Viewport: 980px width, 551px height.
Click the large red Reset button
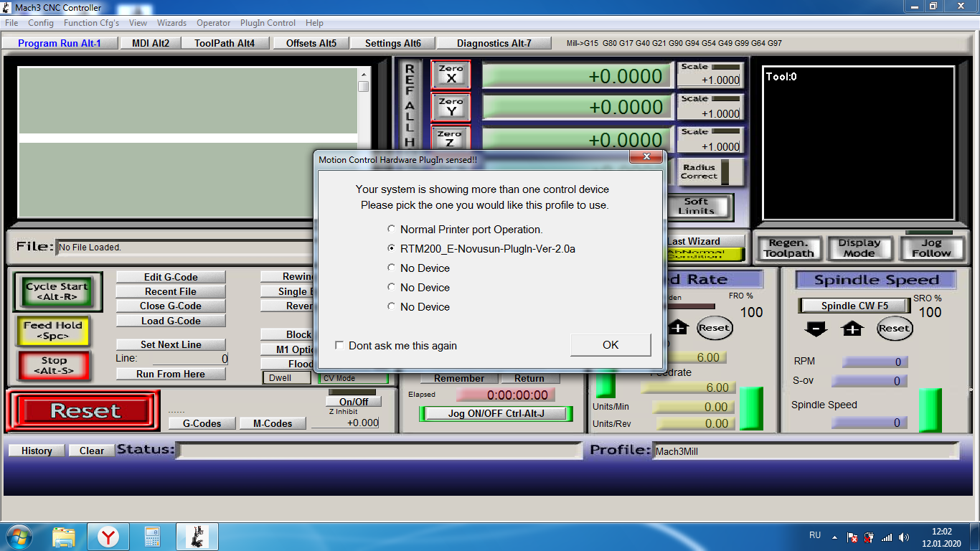pyautogui.click(x=85, y=411)
